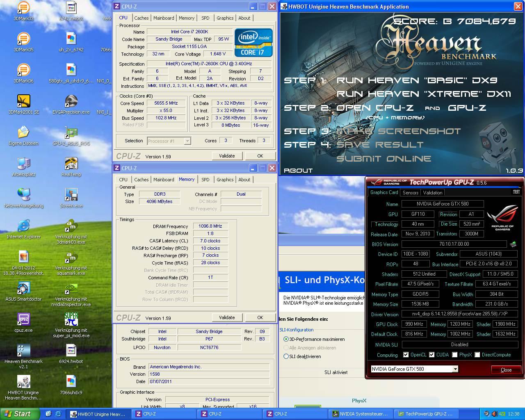Screen dimensions: 525x420
Task: Switch to Caches tab in top CPU-Z
Action: (142, 18)
